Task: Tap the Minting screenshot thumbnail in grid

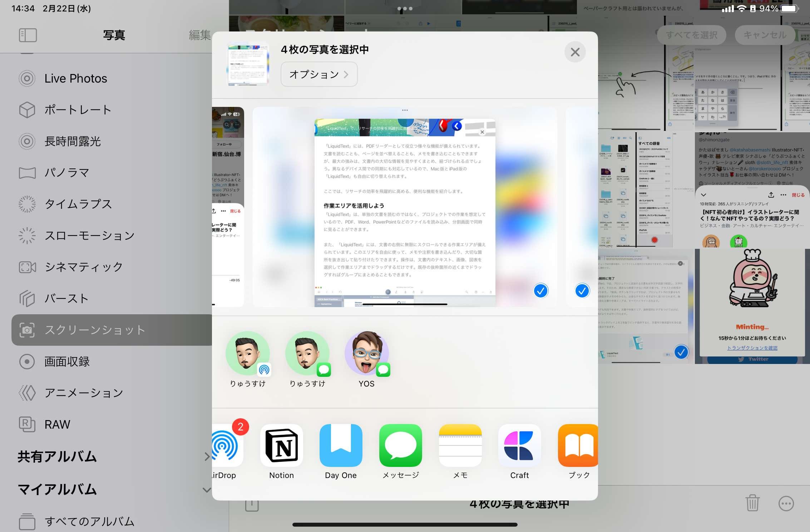Action: click(752, 306)
